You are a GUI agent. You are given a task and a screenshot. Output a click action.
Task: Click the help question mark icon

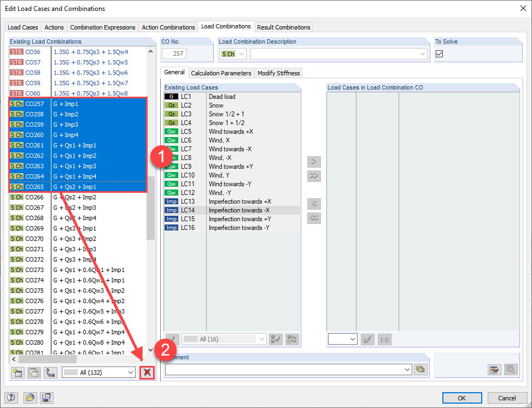pos(11,398)
